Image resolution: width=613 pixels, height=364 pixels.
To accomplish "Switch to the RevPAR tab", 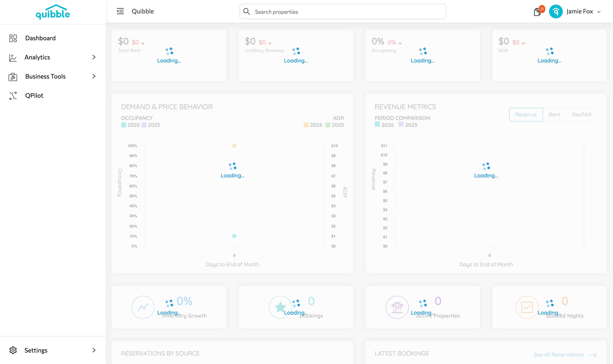I will pyautogui.click(x=582, y=115).
